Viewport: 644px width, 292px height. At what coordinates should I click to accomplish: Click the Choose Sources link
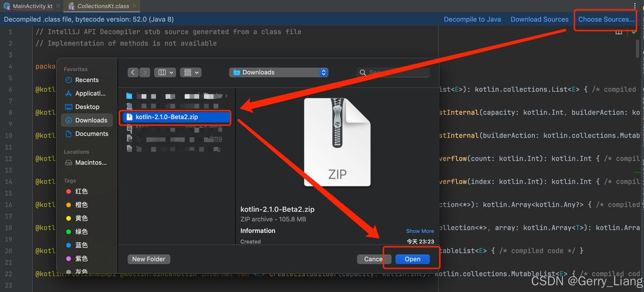[x=606, y=19]
